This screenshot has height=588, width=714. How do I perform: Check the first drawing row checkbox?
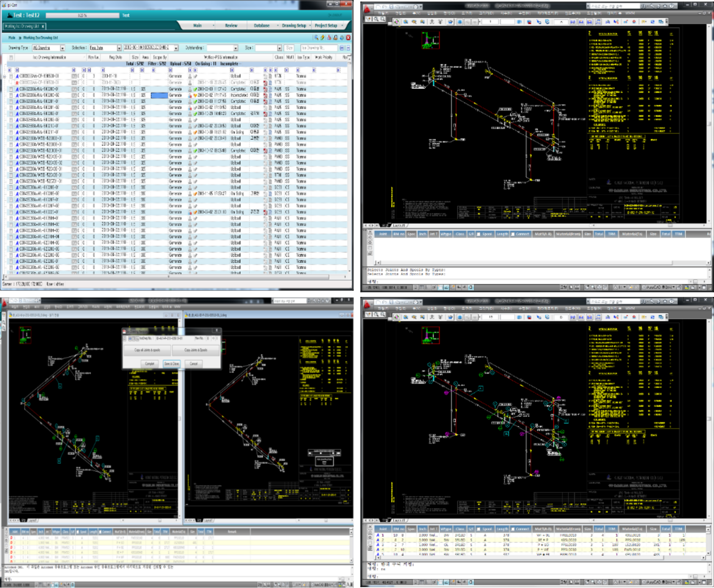(11, 77)
